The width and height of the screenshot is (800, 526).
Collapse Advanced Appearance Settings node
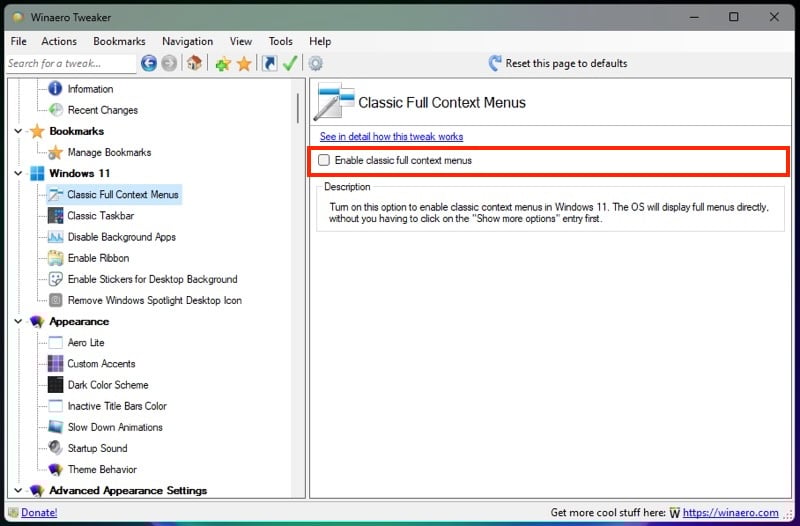pos(18,490)
